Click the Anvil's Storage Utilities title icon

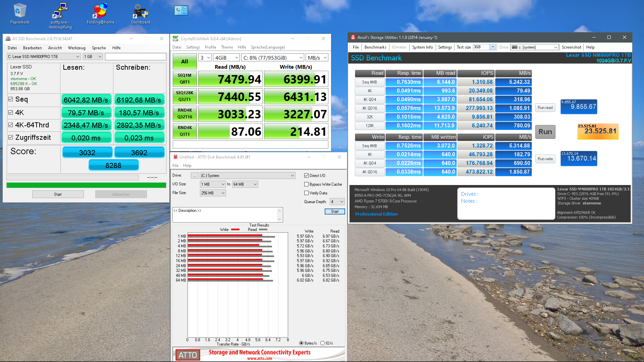(353, 37)
